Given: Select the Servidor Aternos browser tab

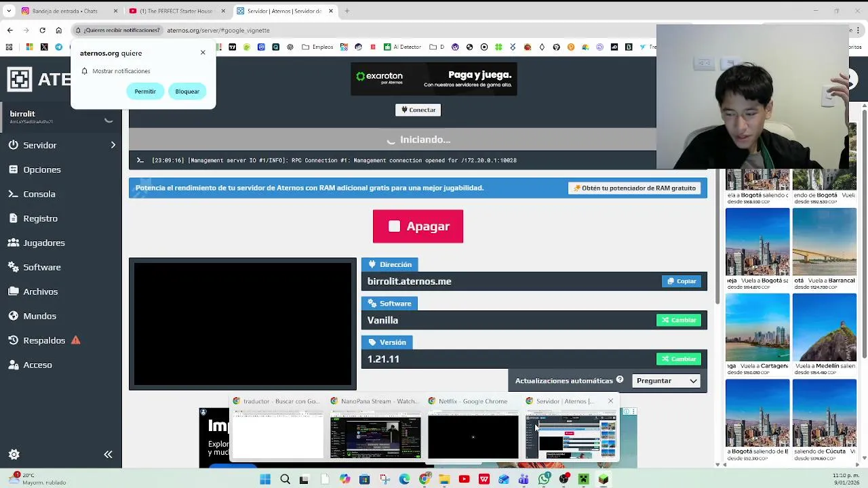Looking at the screenshot, I should click(284, 11).
